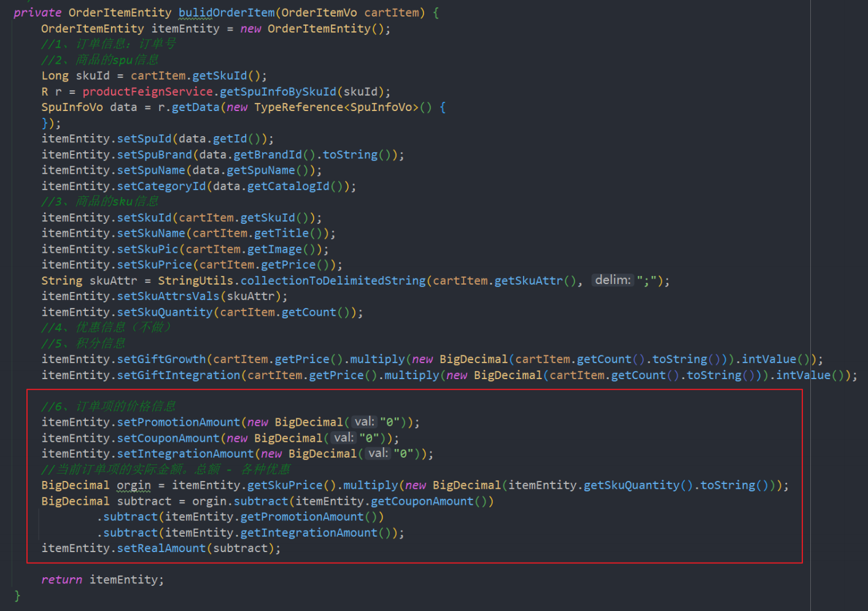Click the return keyword
868x611 pixels.
61,579
